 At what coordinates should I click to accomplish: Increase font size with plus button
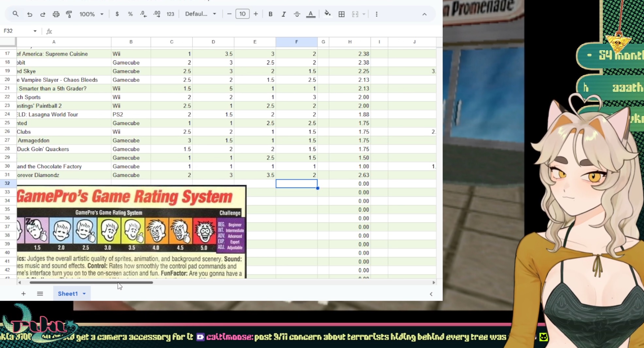(x=256, y=14)
